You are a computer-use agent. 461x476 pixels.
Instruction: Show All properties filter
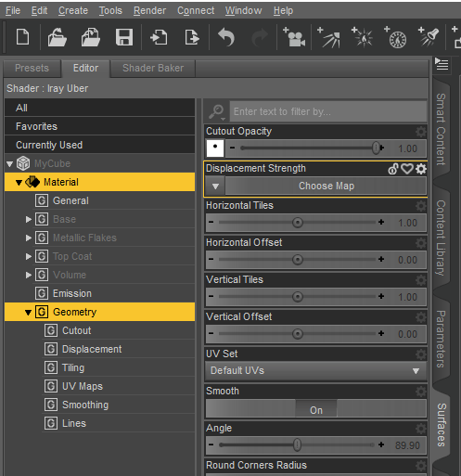point(100,108)
